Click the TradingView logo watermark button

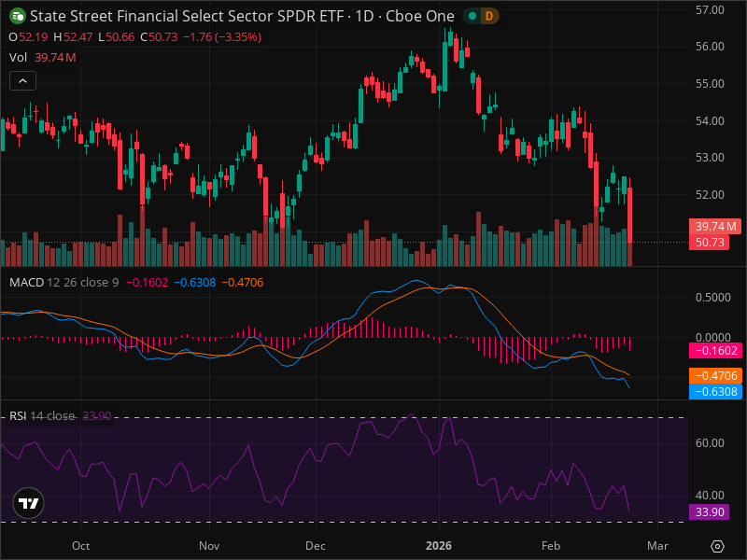tap(29, 503)
